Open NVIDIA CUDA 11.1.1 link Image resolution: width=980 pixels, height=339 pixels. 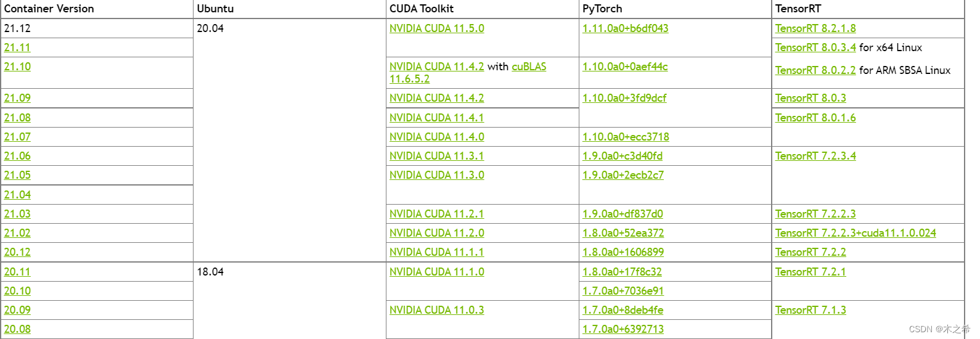pos(437,252)
